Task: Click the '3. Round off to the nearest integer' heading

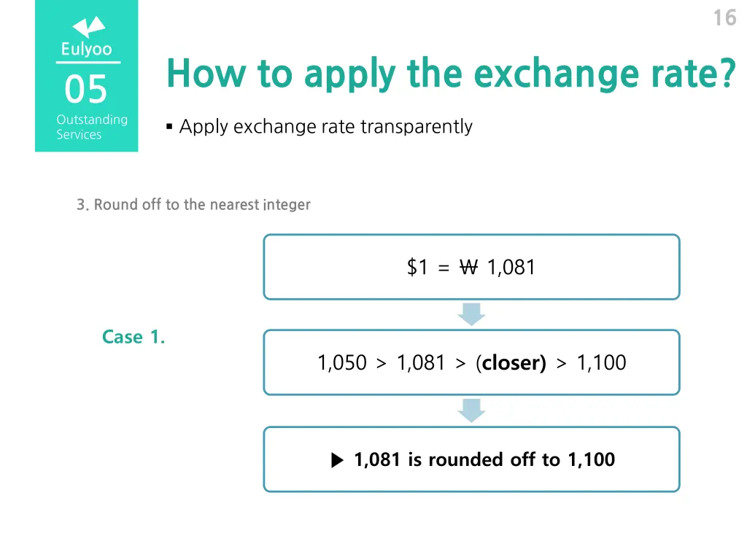Action: 193,205
